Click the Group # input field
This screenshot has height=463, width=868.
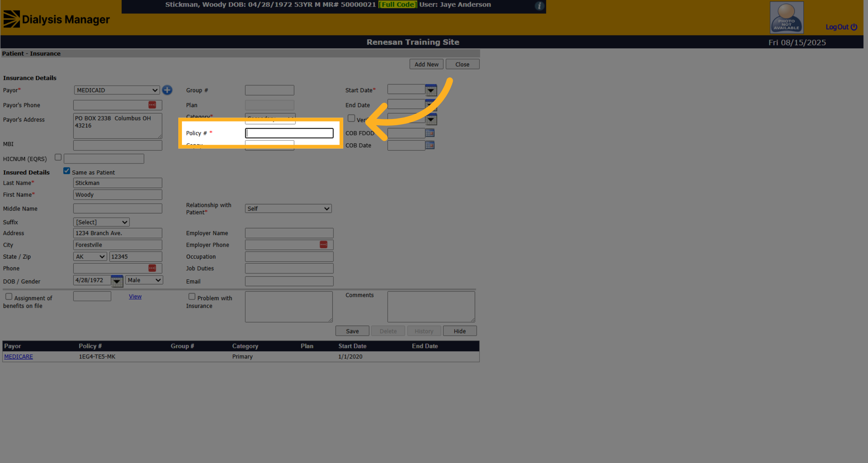click(269, 90)
